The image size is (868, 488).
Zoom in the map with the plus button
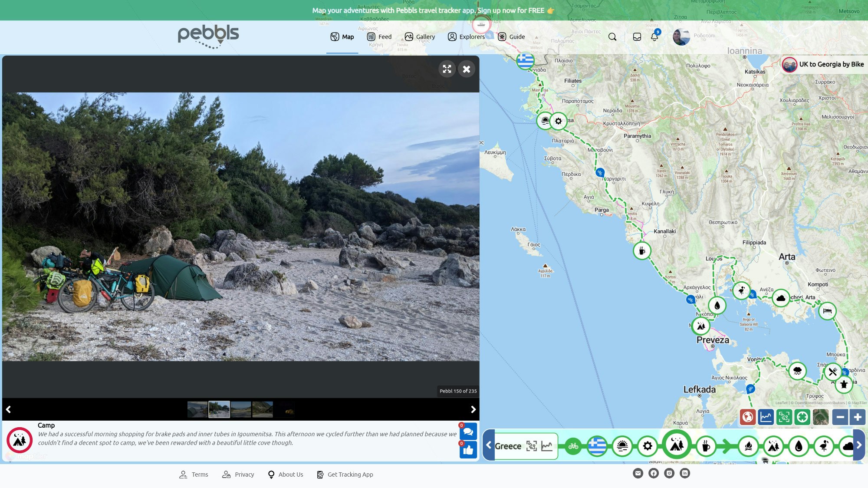[x=858, y=417]
